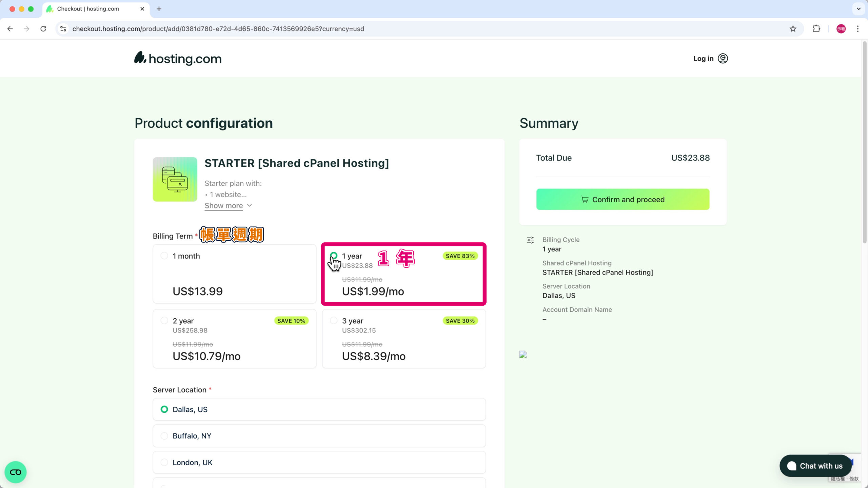Expand the tab search dropdown arrow
The image size is (868, 488).
(859, 9)
